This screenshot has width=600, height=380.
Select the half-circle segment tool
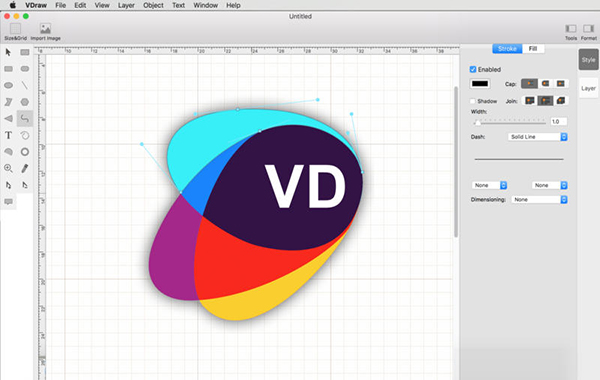point(8,152)
